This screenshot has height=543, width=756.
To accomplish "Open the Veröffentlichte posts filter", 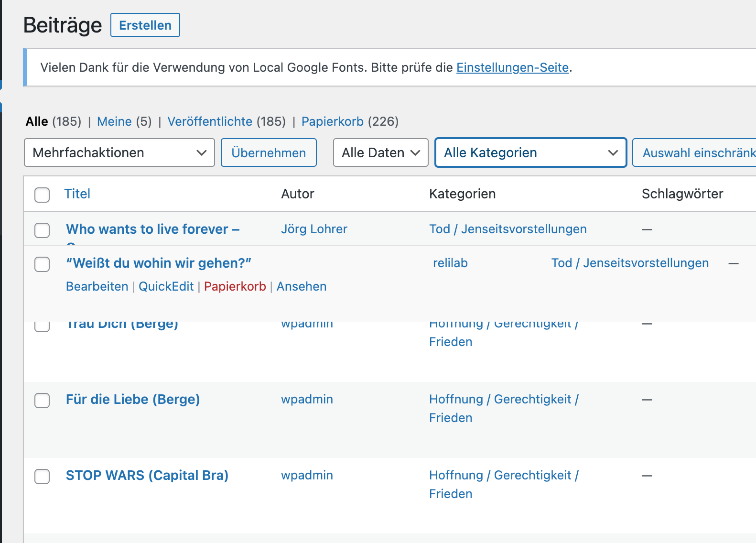I will click(210, 121).
